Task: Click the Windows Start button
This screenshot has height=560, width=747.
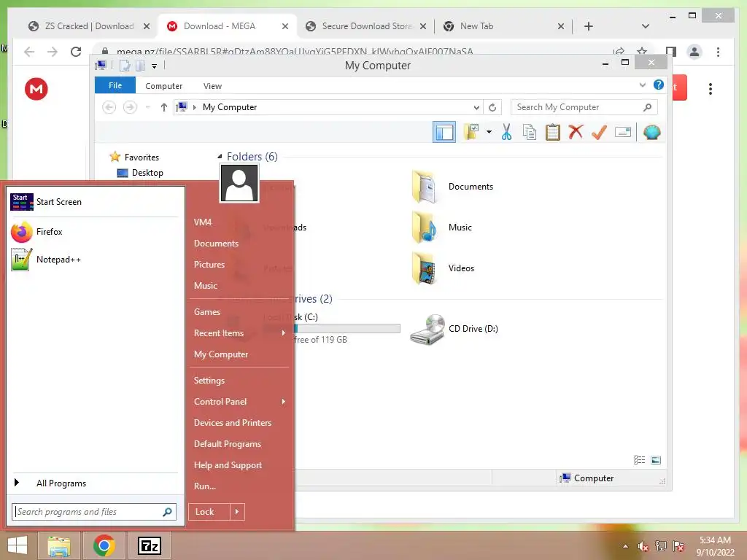Action: coord(18,545)
